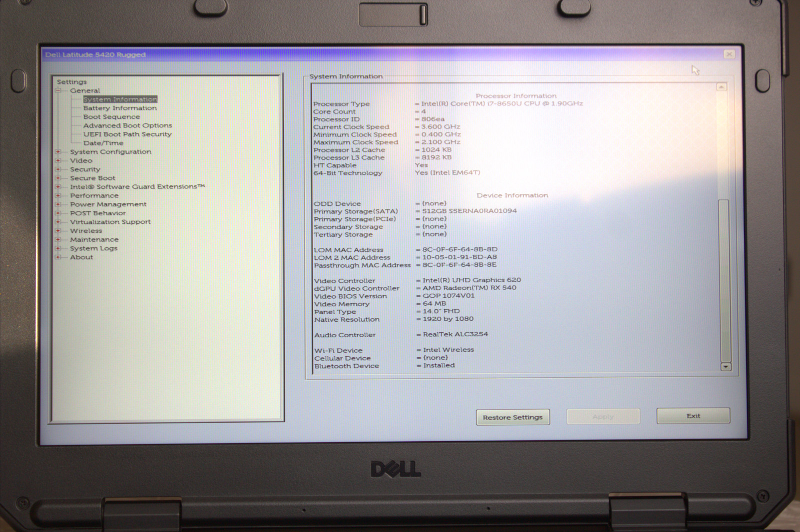Expand the System Configuration node
This screenshot has height=532, width=800.
tap(58, 152)
